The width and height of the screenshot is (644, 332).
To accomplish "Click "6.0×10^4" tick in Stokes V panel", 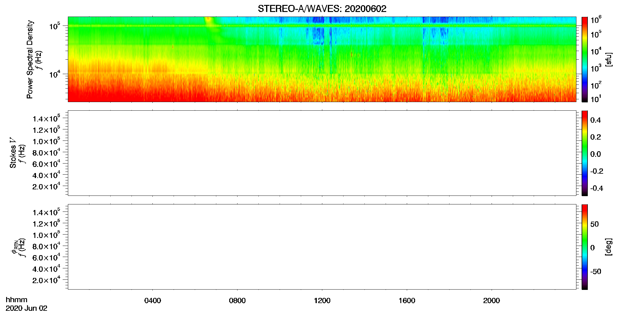I will (46, 164).
